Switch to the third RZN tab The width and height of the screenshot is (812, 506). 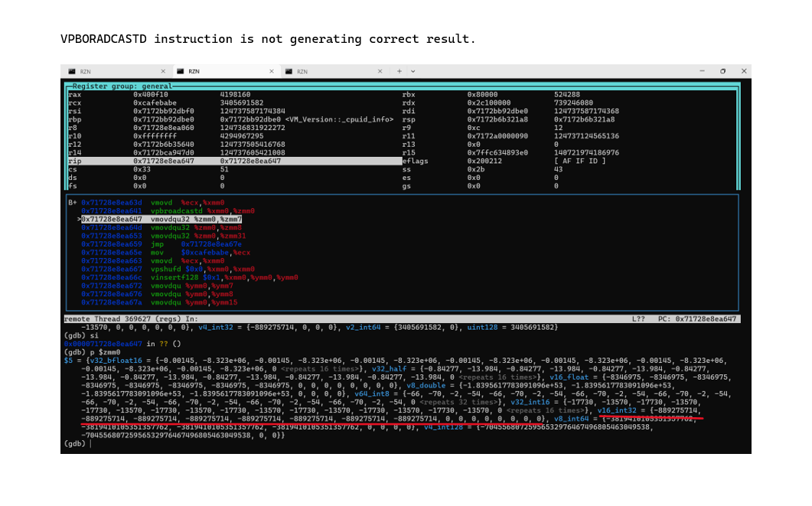[x=329, y=71]
